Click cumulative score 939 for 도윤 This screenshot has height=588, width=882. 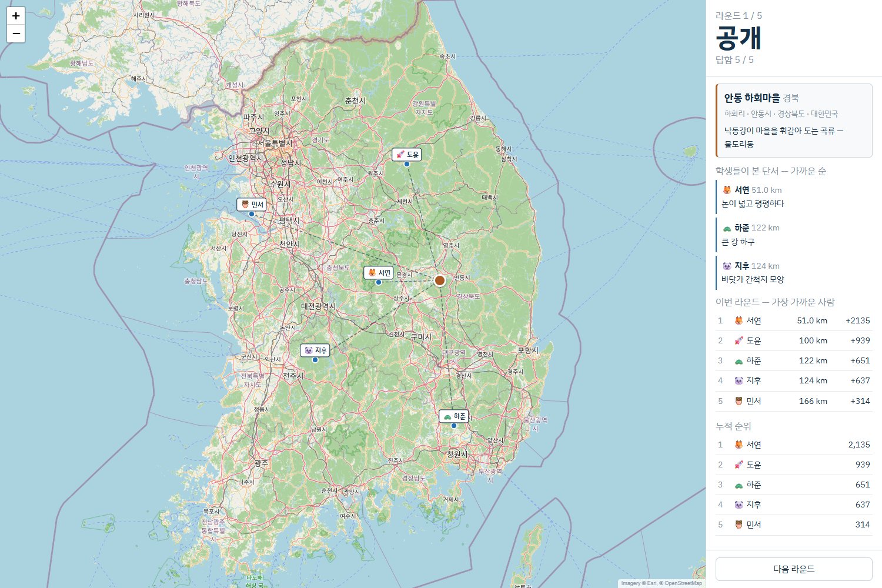coord(863,465)
